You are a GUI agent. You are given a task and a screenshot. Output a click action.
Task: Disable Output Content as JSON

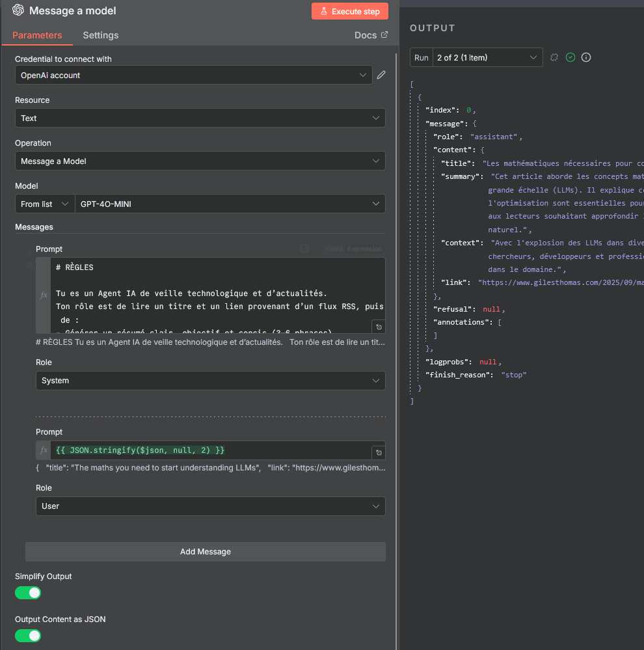pyautogui.click(x=28, y=636)
